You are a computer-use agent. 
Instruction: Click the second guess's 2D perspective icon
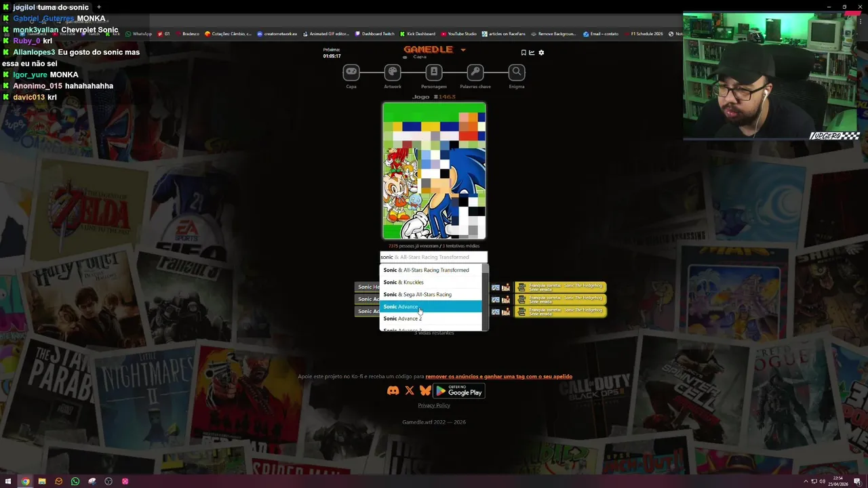(x=496, y=300)
